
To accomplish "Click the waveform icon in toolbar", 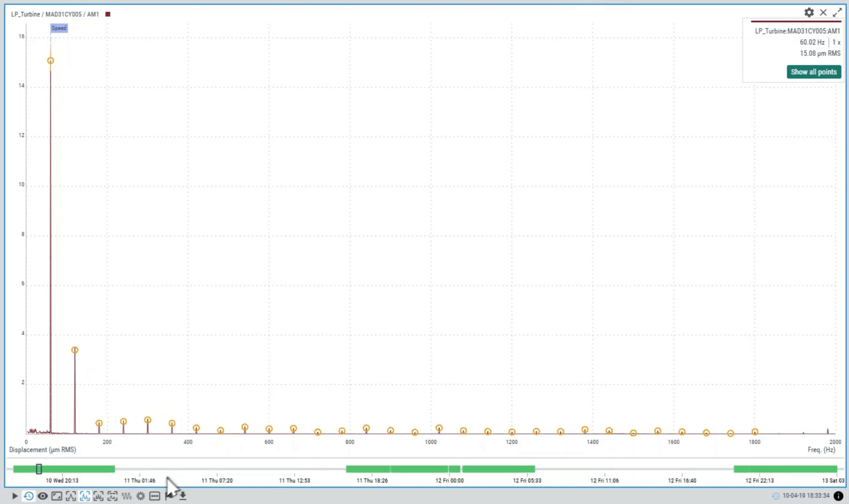I will pos(127,496).
